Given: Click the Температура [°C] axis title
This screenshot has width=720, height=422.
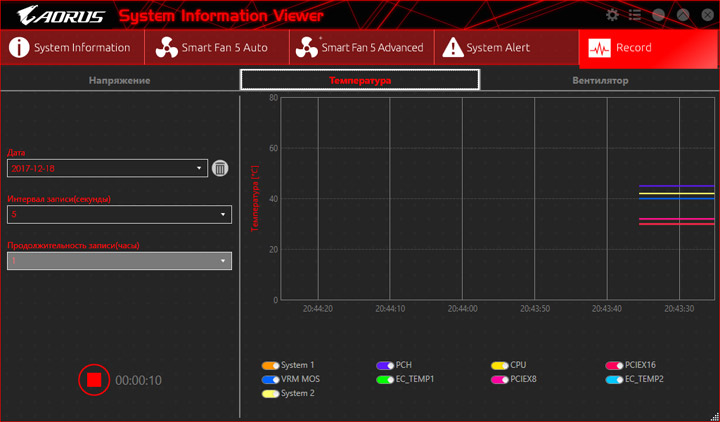Looking at the screenshot, I should [x=255, y=198].
